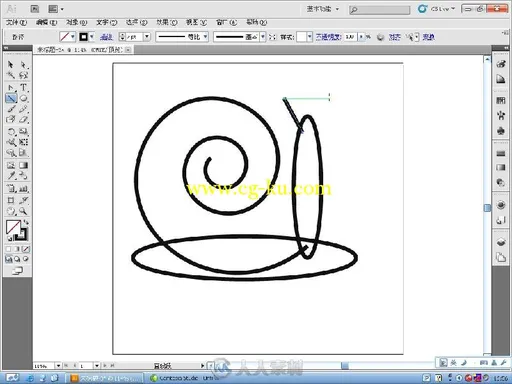Select the Paintbrush tool
Viewport: 512px width, 384px height.
(11, 109)
